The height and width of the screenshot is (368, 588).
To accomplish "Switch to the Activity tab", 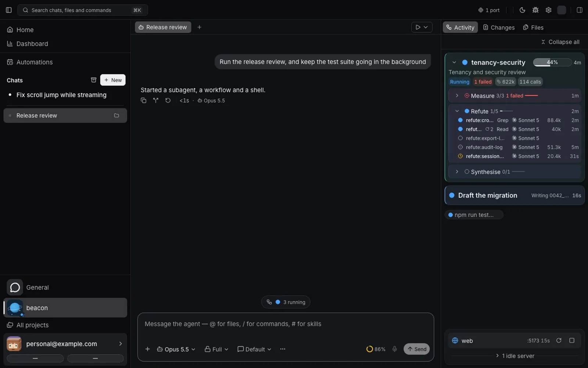I will (460, 28).
